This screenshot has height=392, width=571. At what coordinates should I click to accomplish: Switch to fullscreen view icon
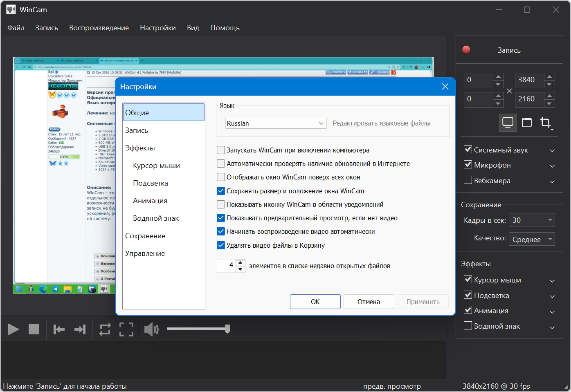pos(126,329)
